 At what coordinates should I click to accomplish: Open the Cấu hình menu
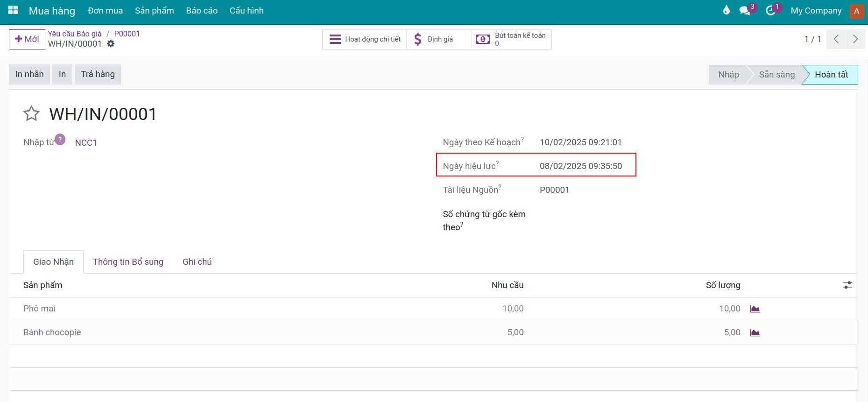click(x=247, y=11)
